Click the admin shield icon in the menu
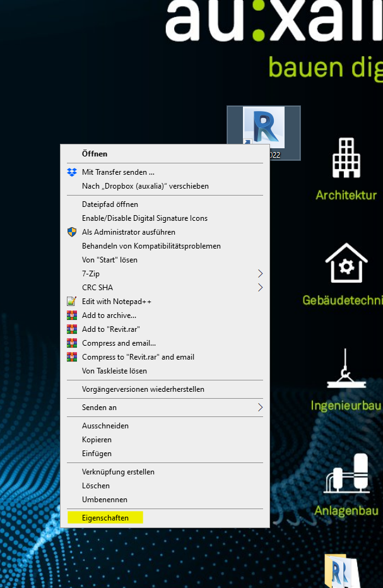Viewport: 383px width, 588px height. [72, 232]
